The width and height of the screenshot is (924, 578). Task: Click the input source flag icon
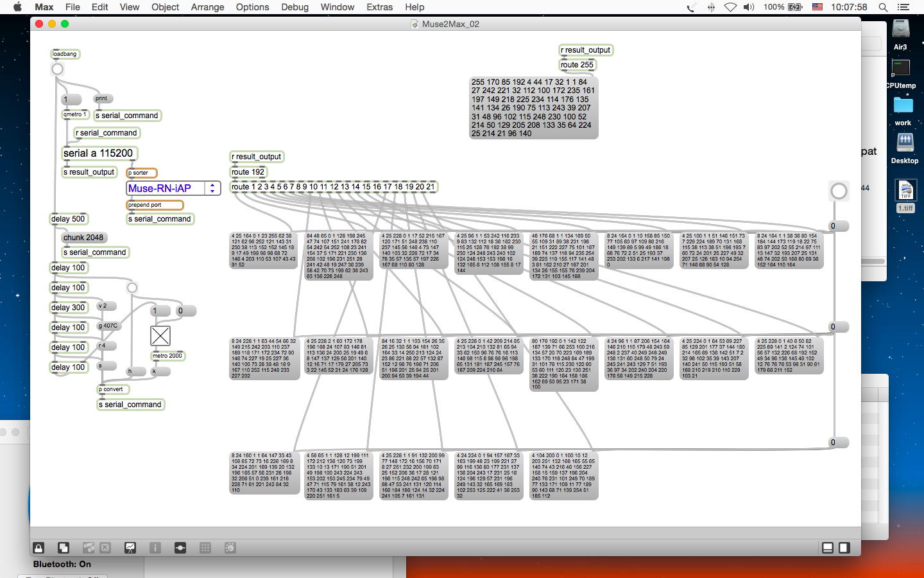817,7
